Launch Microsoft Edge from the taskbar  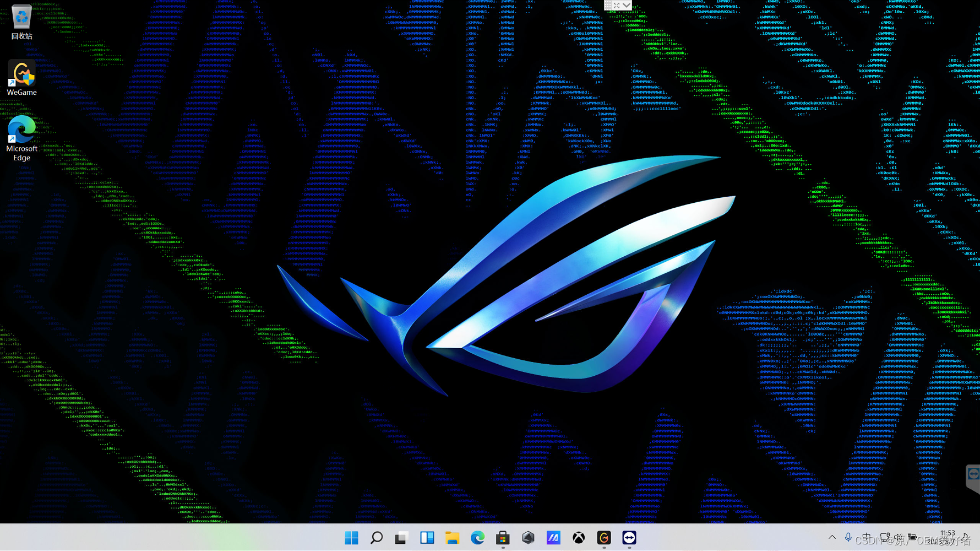[x=477, y=538]
